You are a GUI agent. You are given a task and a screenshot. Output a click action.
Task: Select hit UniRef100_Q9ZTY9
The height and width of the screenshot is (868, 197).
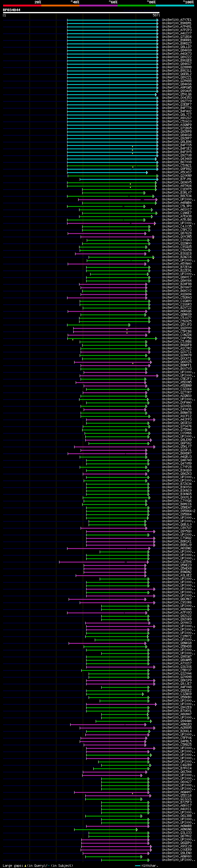(x=176, y=101)
